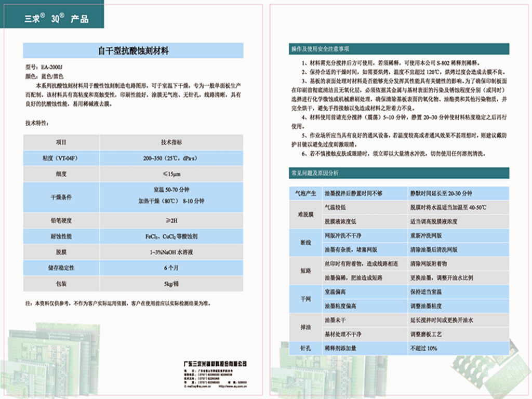The width and height of the screenshot is (532, 399).
Task: Select the cause "油墨搅拌后静置时间不够"
Action: coord(353,193)
